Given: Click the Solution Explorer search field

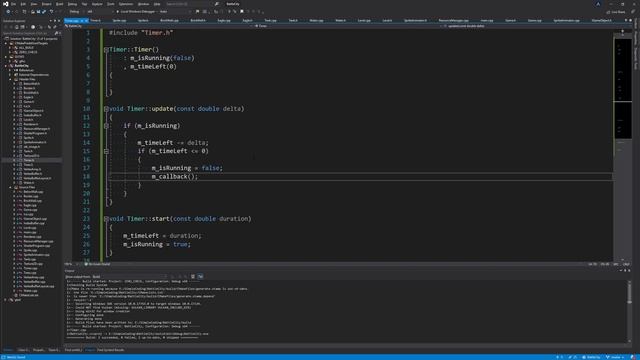Looking at the screenshot, I should pos(29,33).
